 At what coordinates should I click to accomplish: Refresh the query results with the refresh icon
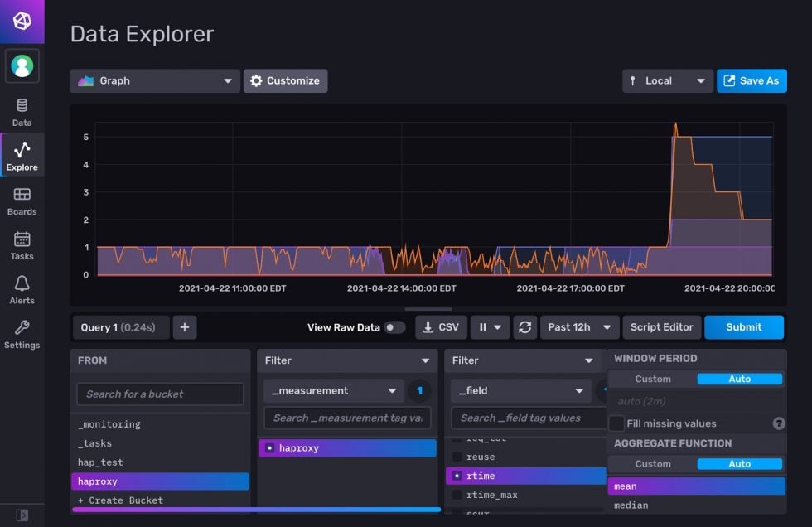coord(524,327)
